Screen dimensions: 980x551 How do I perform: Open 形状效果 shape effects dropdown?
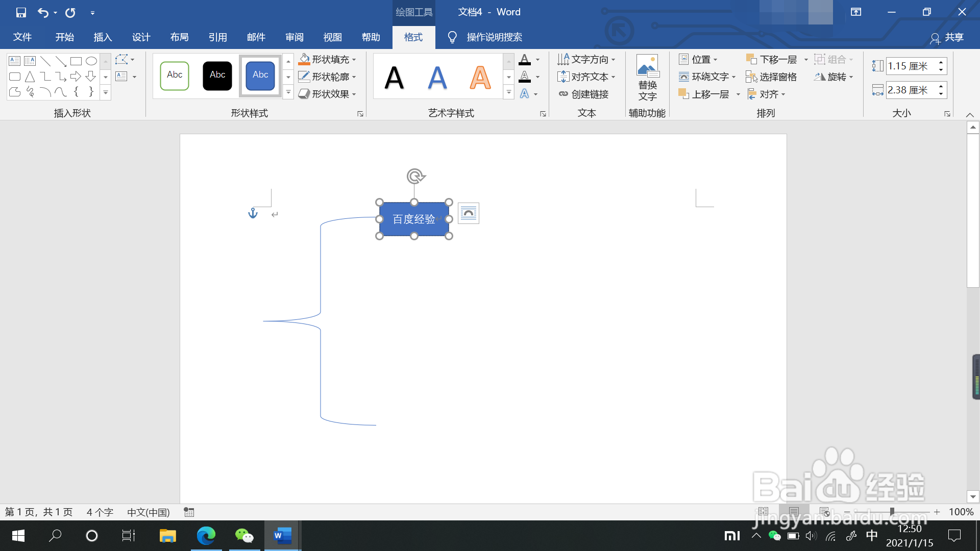point(327,94)
